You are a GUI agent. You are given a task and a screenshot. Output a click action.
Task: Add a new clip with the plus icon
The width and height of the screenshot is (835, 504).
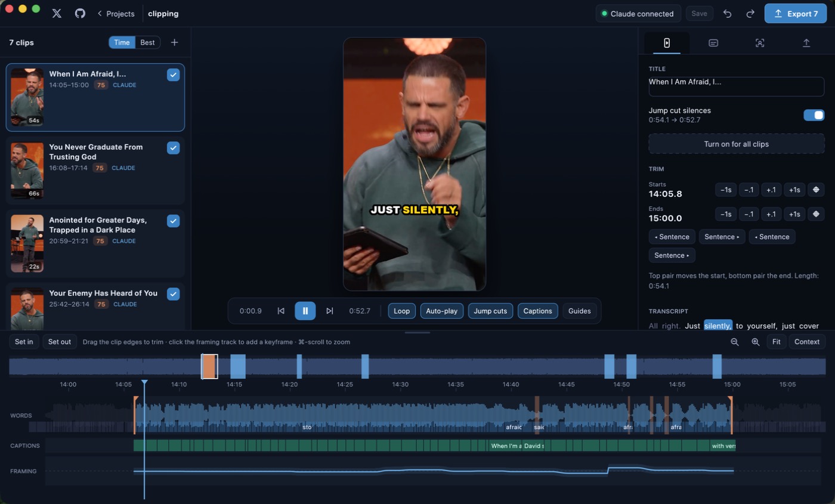click(174, 42)
